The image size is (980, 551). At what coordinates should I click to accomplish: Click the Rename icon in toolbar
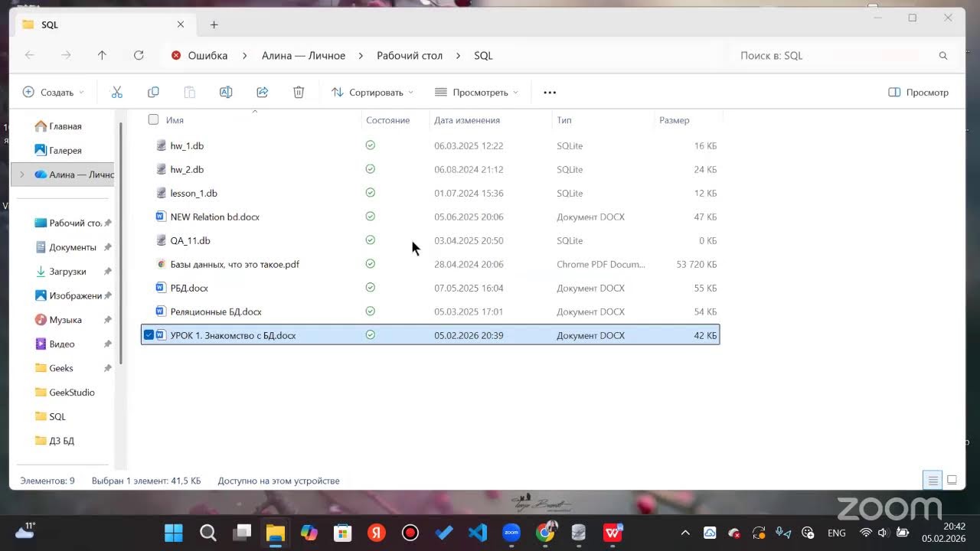tap(226, 92)
